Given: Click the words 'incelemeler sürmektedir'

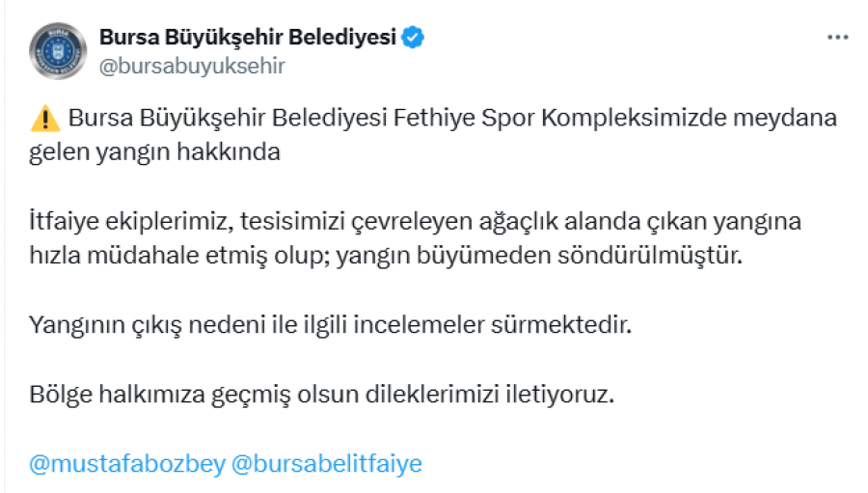Looking at the screenshot, I should pyautogui.click(x=492, y=325).
